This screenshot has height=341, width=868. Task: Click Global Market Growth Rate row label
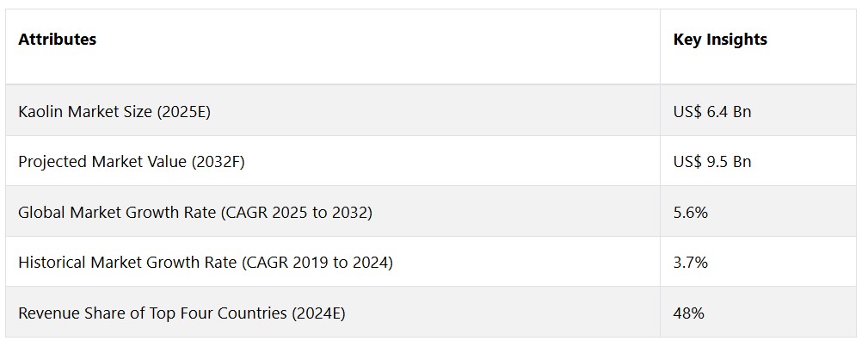(195, 213)
